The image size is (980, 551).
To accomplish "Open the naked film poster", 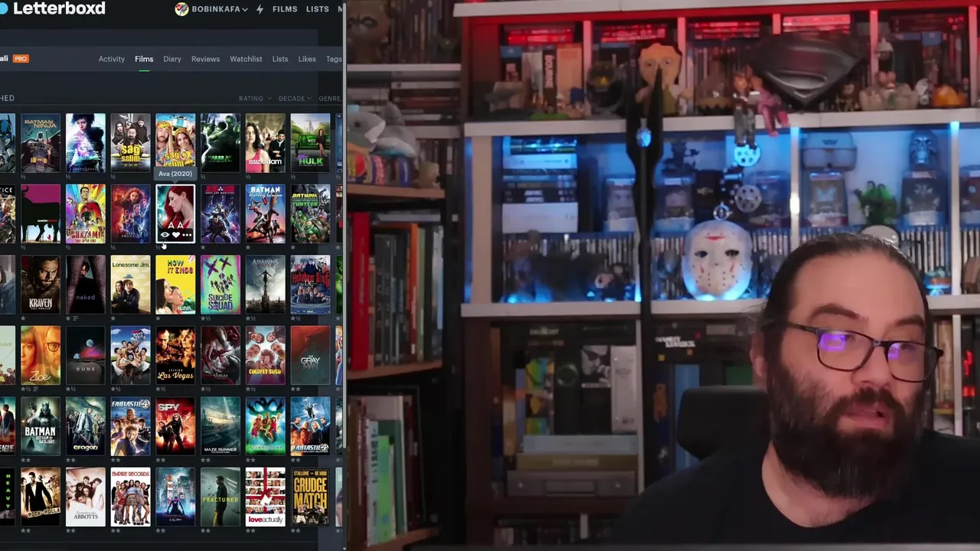I will pos(86,285).
